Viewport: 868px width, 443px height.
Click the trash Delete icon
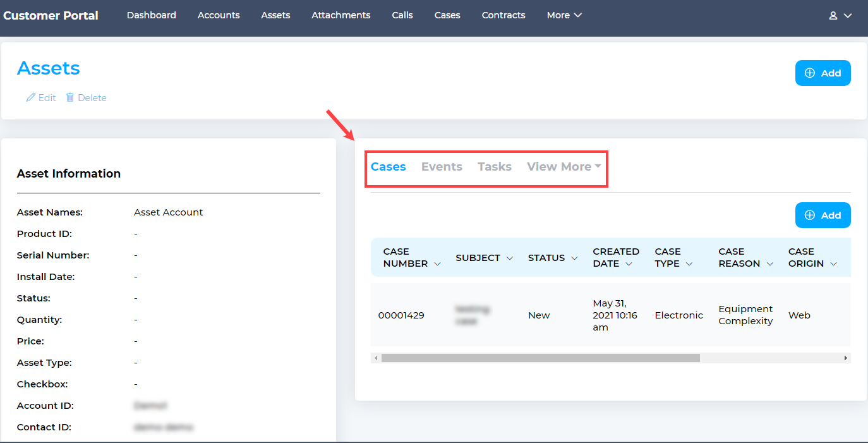pyautogui.click(x=70, y=98)
